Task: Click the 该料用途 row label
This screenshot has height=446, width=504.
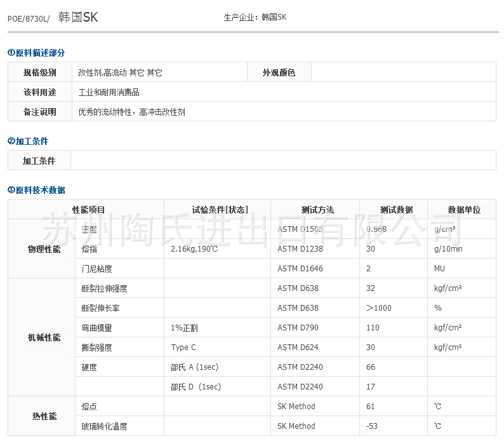Action: coord(40,92)
